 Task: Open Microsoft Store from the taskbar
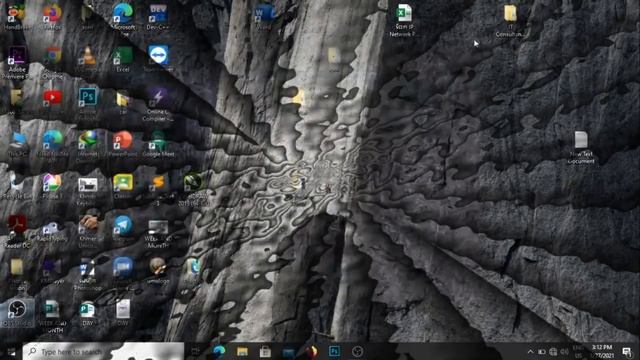(x=265, y=351)
